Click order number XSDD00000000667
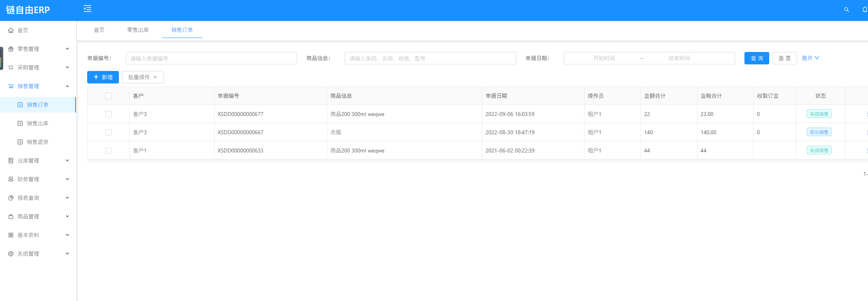This screenshot has height=301, width=868. (x=241, y=132)
